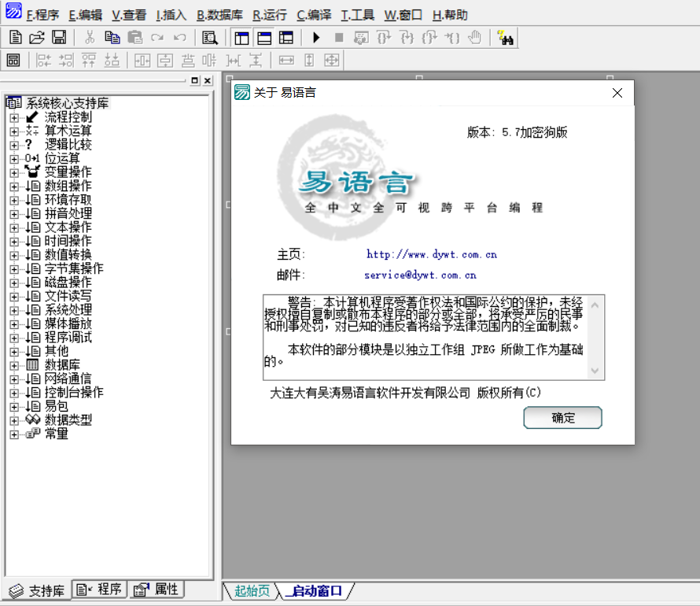This screenshot has height=606, width=700.
Task: Click the Open folder toolbar icon
Action: pos(37,38)
